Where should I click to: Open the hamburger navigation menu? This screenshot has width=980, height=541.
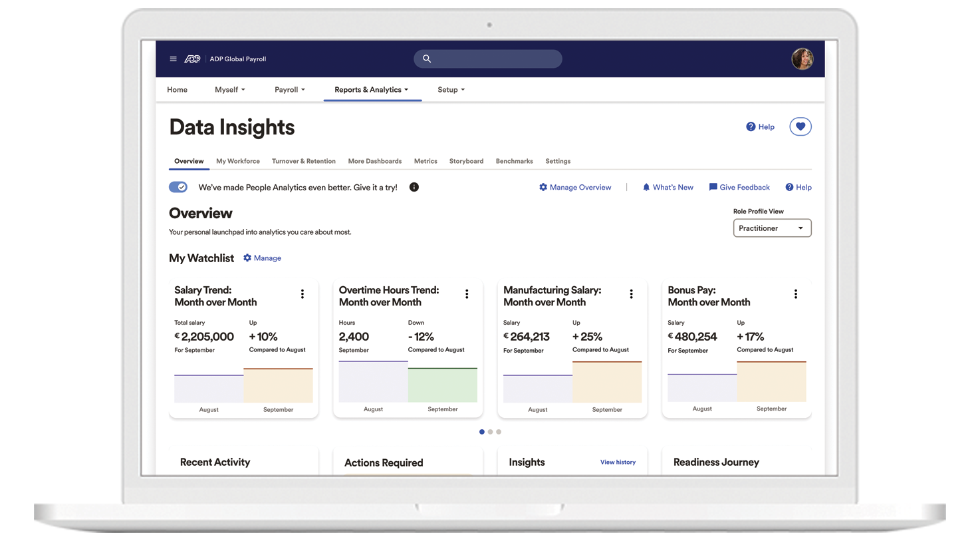click(x=173, y=59)
